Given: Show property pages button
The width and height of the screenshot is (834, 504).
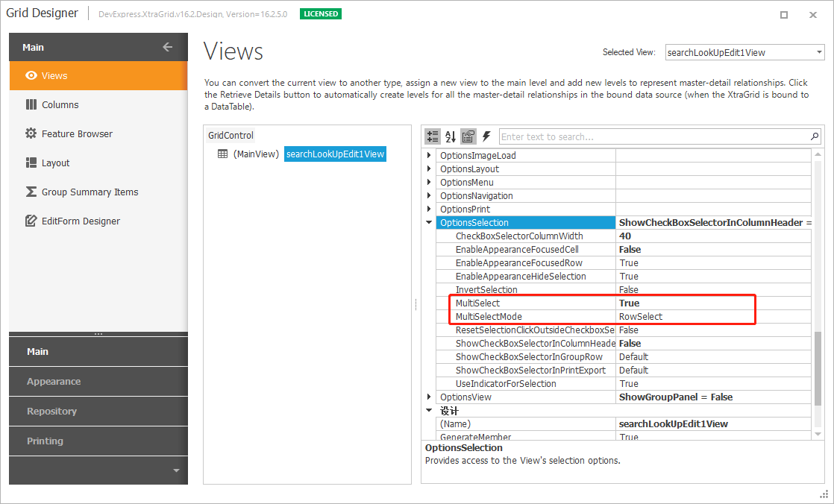Looking at the screenshot, I should coord(468,136).
